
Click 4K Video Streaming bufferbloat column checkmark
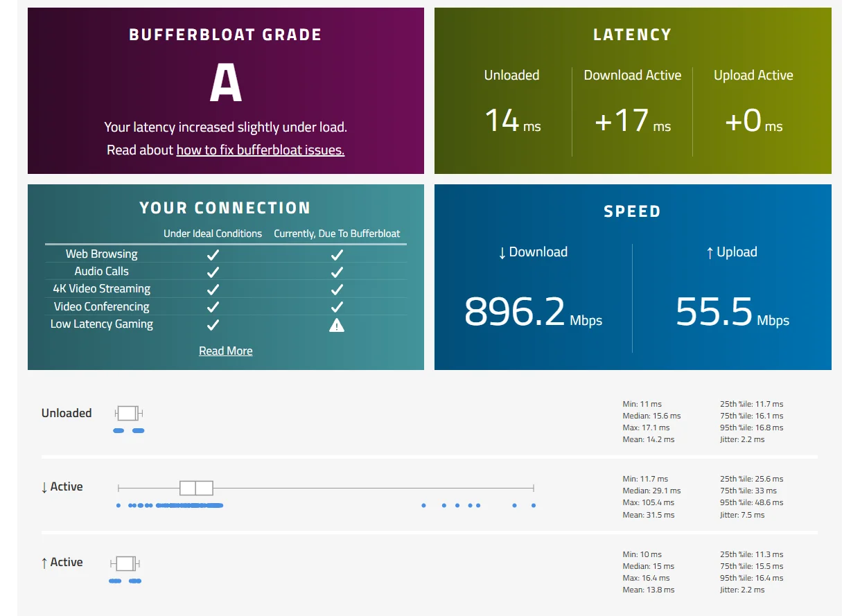point(337,289)
